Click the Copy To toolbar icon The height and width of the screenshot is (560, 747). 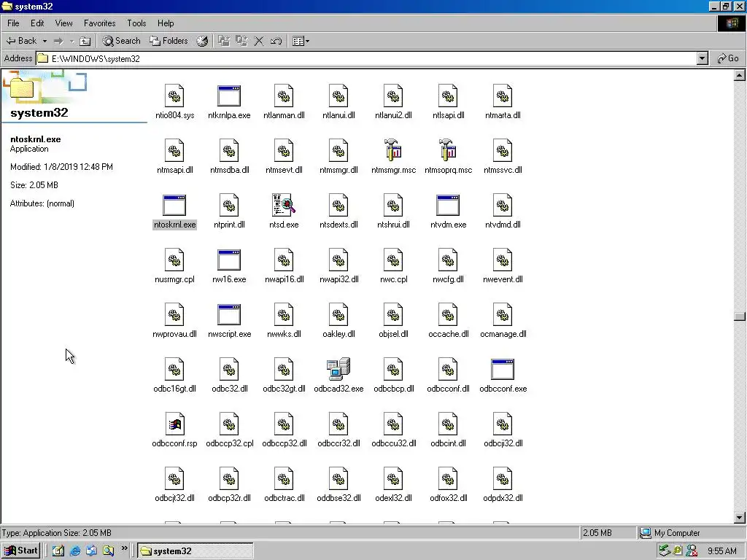(241, 41)
